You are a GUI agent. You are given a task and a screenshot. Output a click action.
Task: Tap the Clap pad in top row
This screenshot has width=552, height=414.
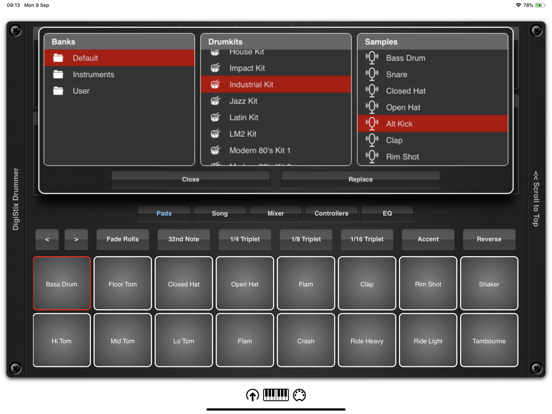coord(367,284)
